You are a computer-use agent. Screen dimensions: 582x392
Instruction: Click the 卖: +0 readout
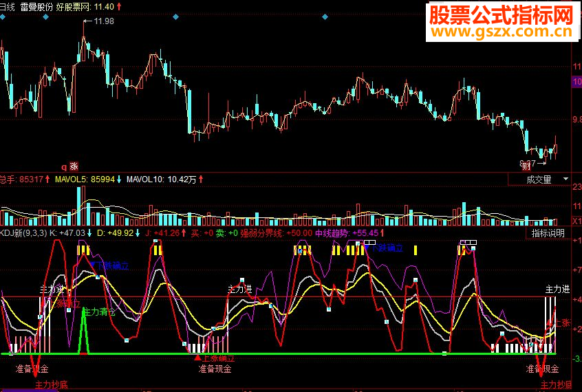(227, 233)
